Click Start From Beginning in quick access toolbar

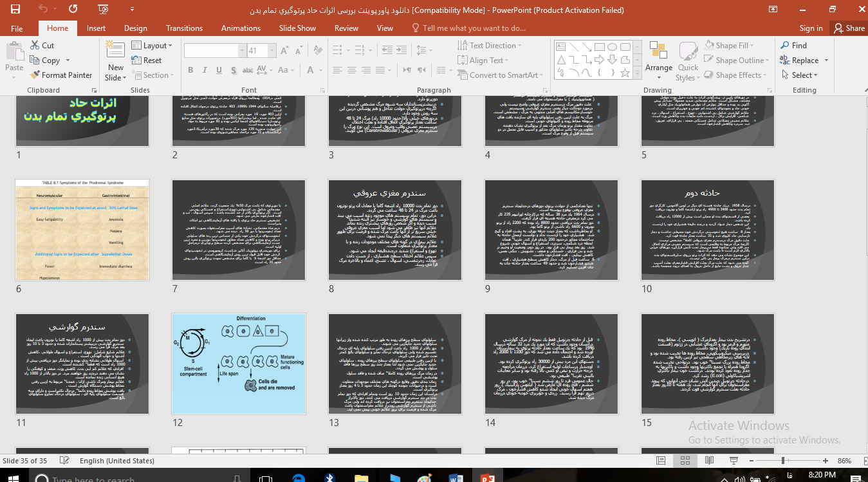(x=103, y=9)
